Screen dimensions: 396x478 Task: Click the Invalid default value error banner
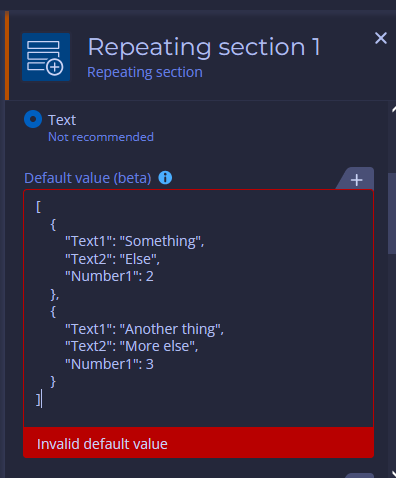pyautogui.click(x=198, y=443)
